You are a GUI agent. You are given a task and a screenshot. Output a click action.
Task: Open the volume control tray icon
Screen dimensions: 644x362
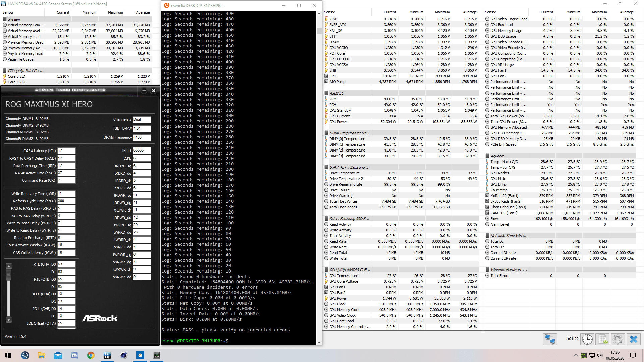600,355
